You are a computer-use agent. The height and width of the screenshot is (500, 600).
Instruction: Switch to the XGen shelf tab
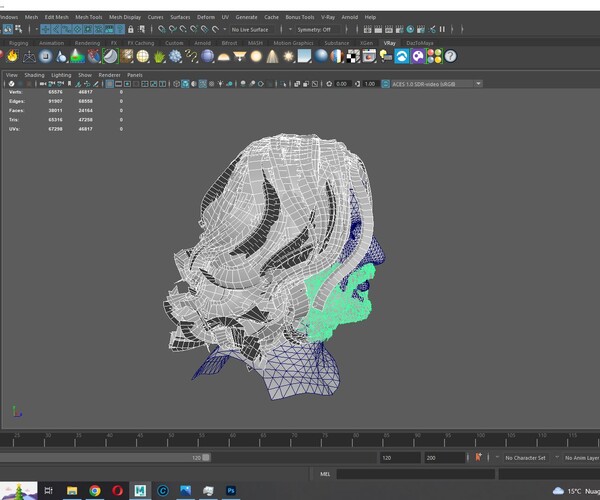(x=366, y=43)
